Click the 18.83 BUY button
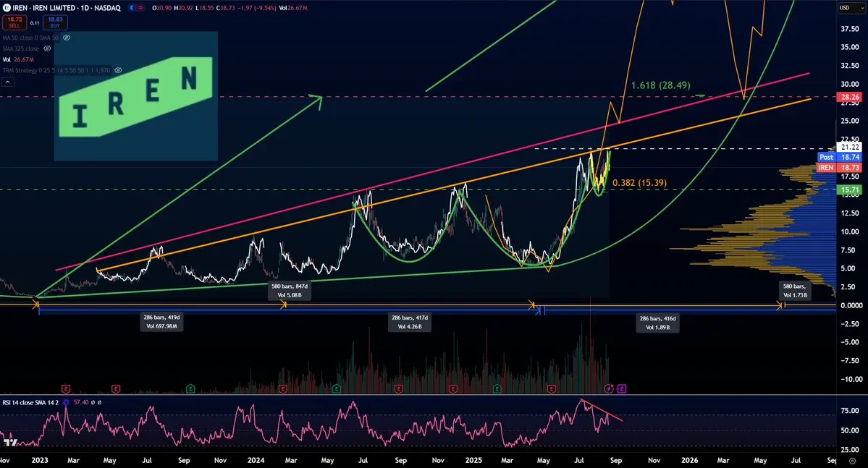This screenshot has height=468, width=868. (x=55, y=22)
